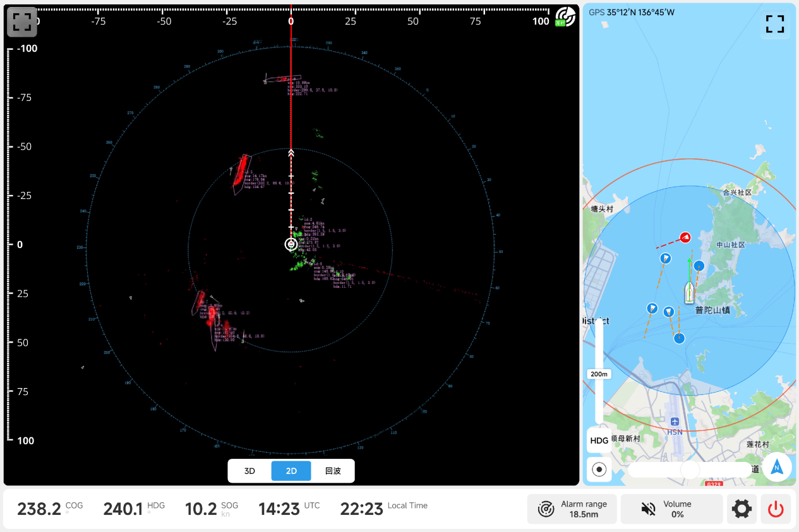799x532 pixels.
Task: Click own-ship center marker on radar
Action: point(291,244)
